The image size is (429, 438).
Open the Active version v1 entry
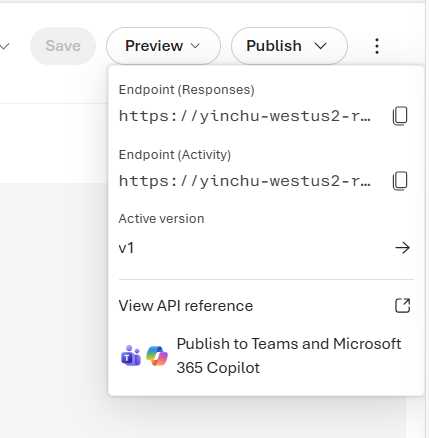(x=266, y=248)
